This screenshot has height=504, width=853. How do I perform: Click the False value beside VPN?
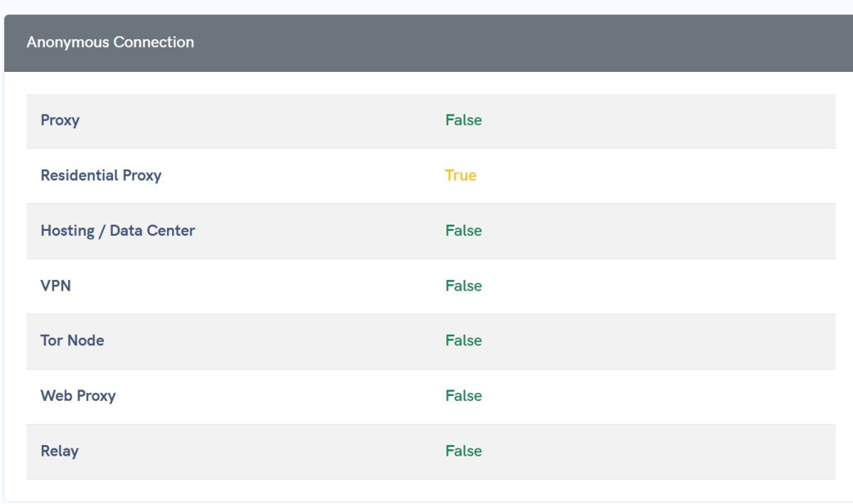point(463,286)
